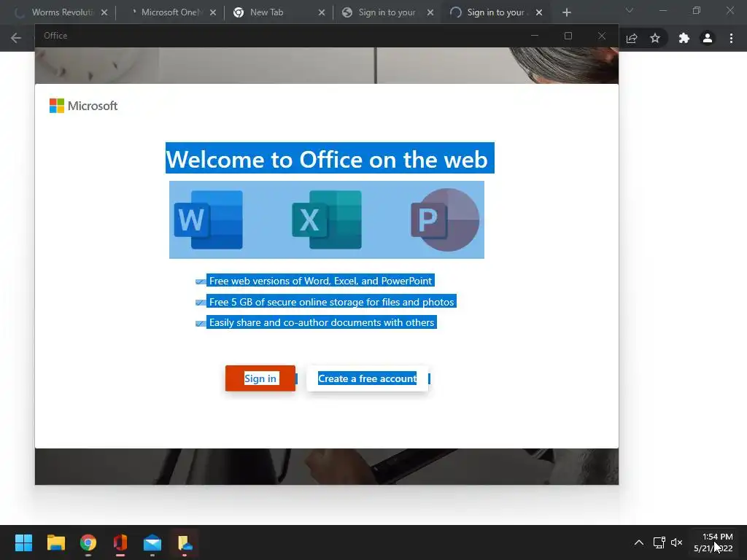Click the network icon in system tray
Image resolution: width=747 pixels, height=560 pixels.
point(659,542)
